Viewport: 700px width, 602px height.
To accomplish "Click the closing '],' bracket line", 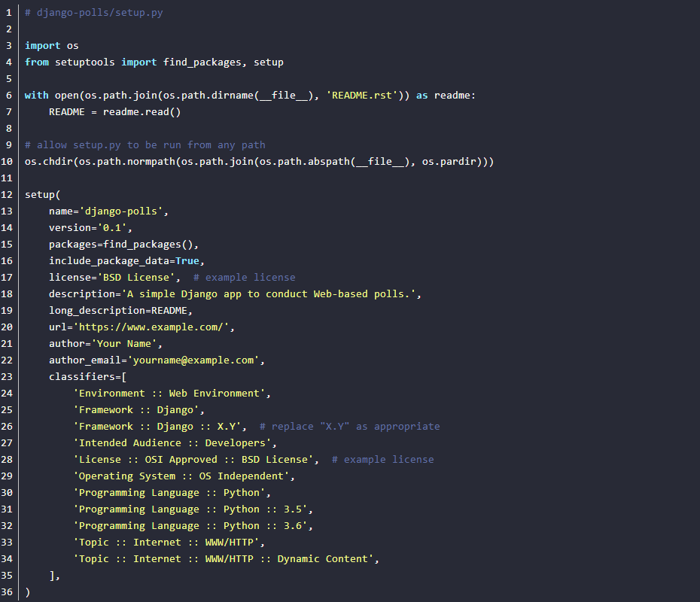I will pos(54,576).
